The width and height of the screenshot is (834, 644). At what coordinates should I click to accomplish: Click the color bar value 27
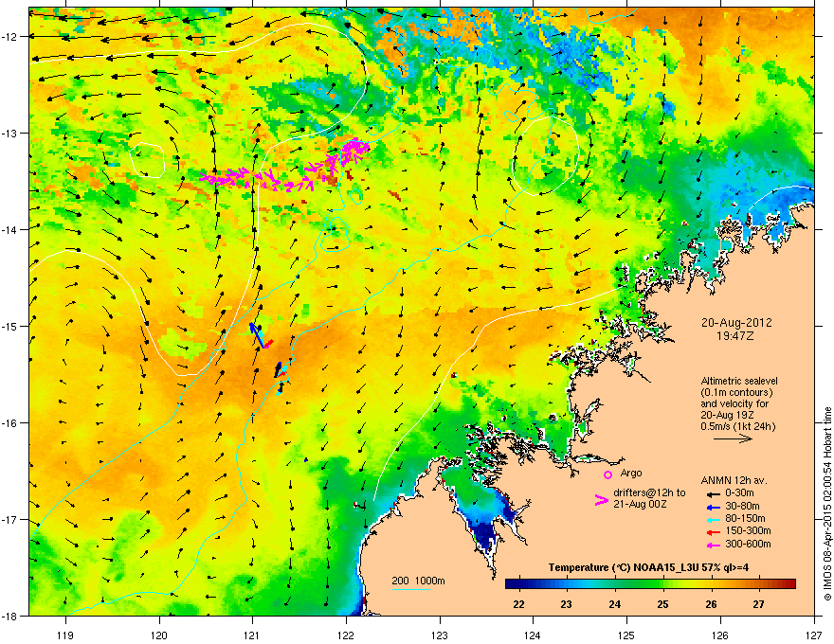click(758, 604)
